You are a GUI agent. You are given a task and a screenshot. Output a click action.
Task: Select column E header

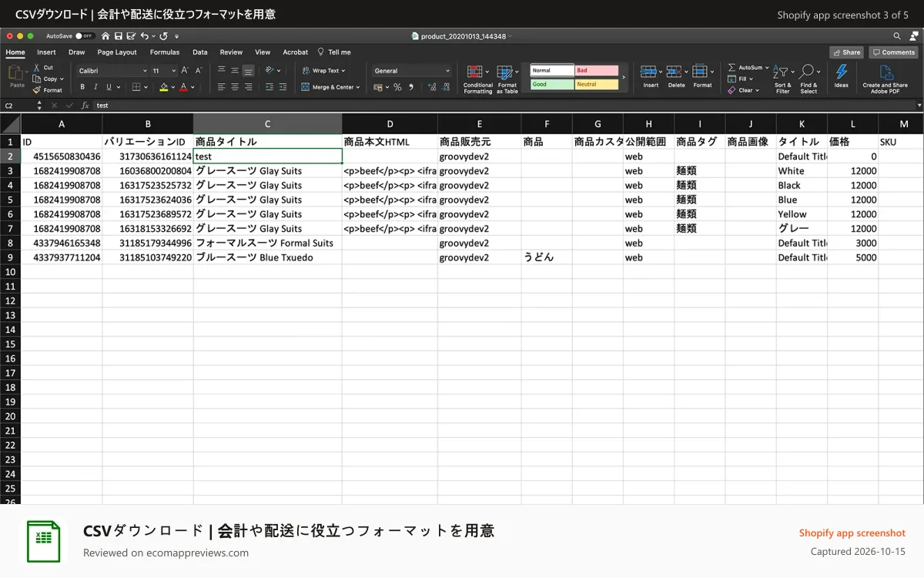479,123
